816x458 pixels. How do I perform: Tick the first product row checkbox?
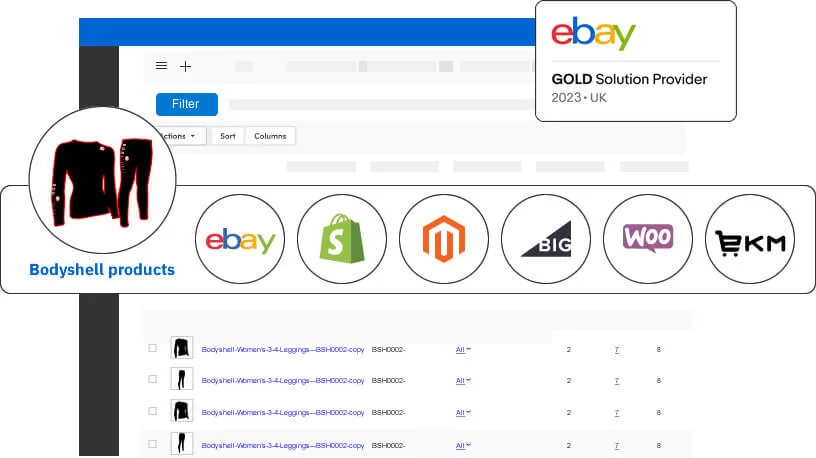click(153, 348)
